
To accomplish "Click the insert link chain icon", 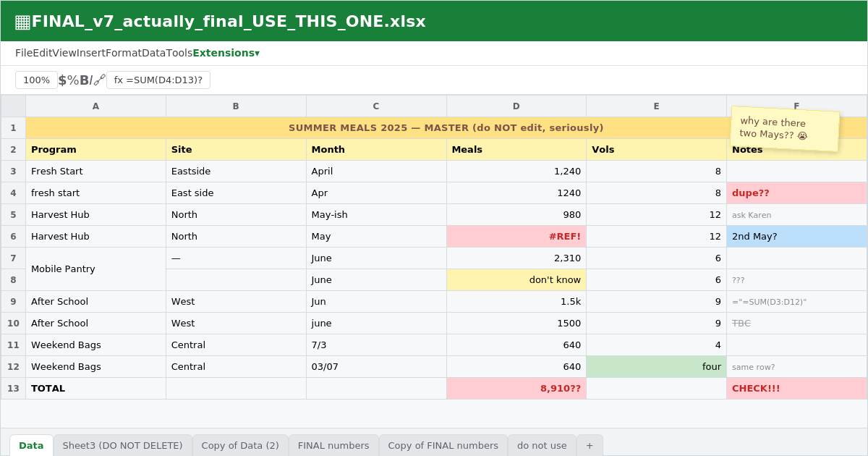I will [x=100, y=80].
